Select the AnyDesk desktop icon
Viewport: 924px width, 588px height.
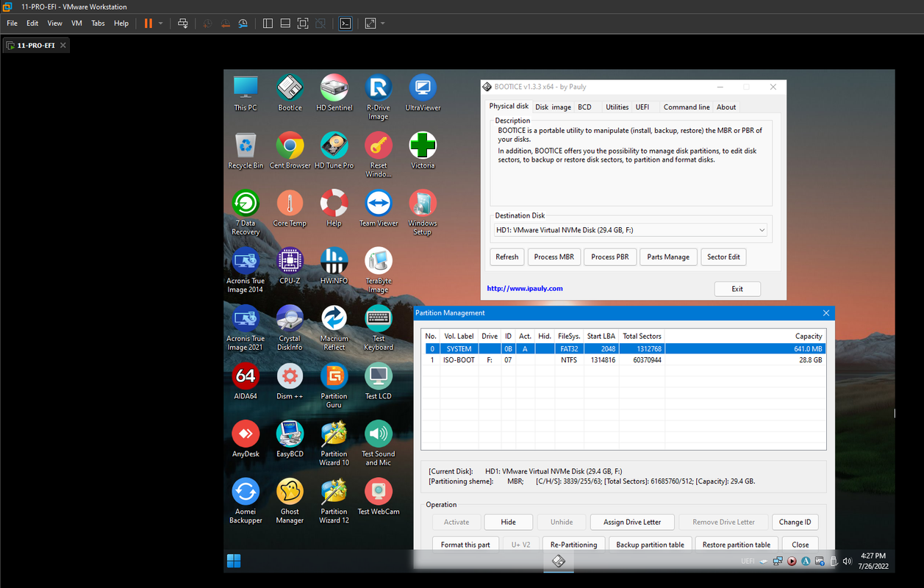pyautogui.click(x=246, y=439)
